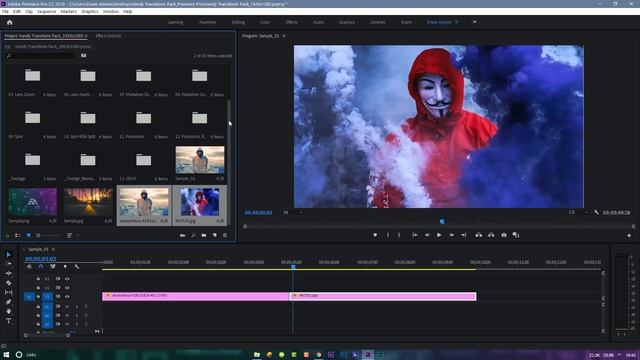Viewport: 640px width, 360px height.
Task: Toggle V2 track output eye
Action: [67, 288]
